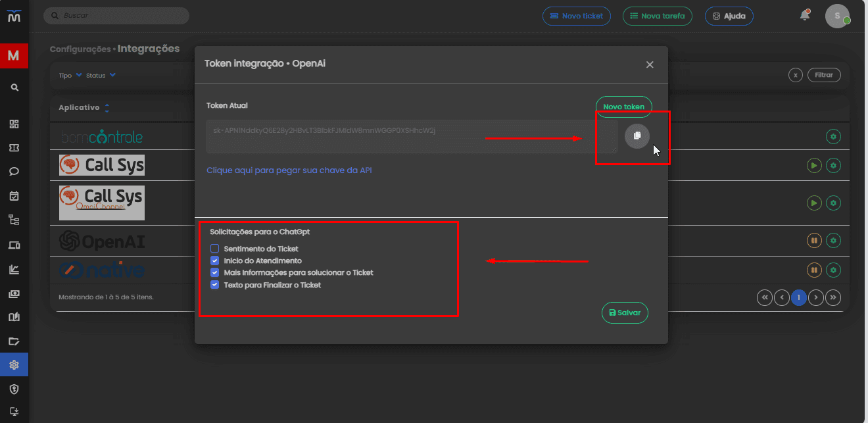The height and width of the screenshot is (423, 868).
Task: Go to first page of integrations
Action: (x=765, y=297)
